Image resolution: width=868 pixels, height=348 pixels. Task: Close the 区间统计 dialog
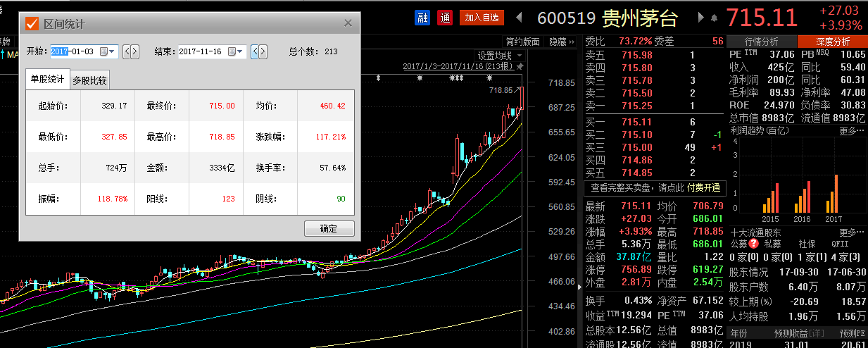(348, 23)
